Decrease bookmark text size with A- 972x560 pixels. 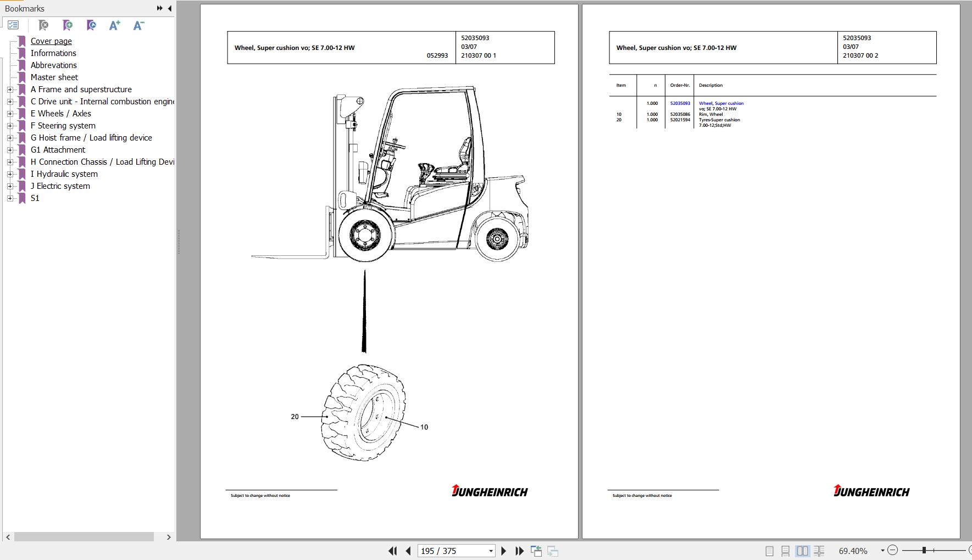(x=138, y=25)
